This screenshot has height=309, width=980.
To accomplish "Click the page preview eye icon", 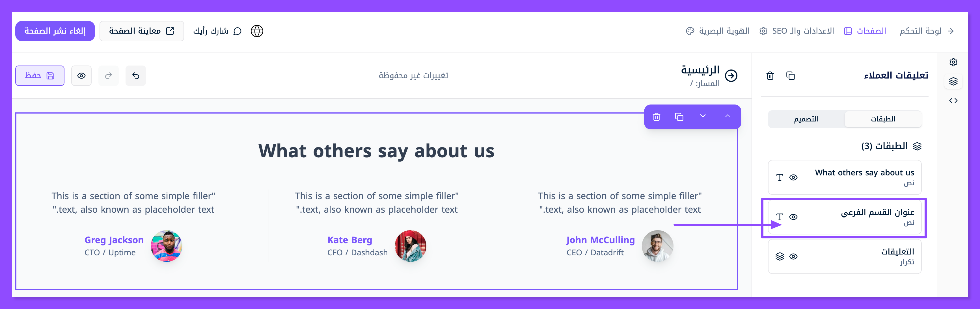I will pos(81,76).
